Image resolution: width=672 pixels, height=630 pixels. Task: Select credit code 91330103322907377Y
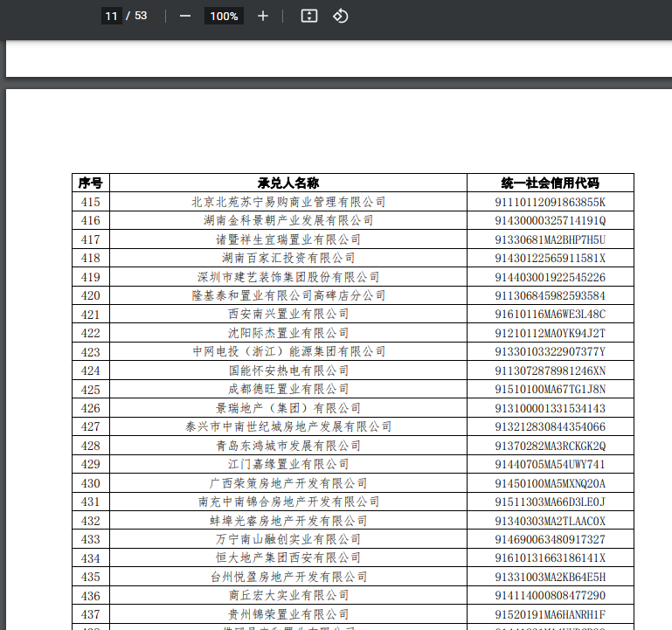pos(551,351)
